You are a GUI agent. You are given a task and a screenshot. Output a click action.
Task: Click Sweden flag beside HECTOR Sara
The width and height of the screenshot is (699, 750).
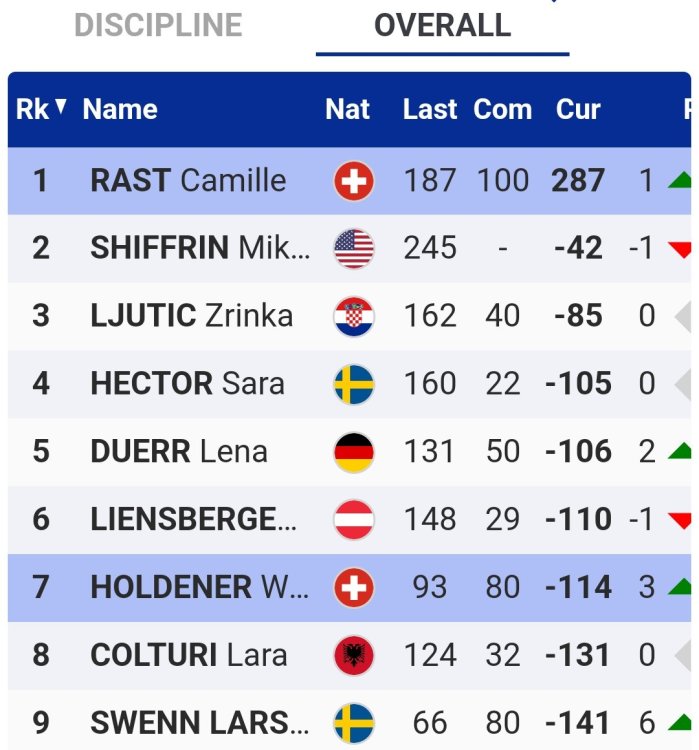(353, 384)
